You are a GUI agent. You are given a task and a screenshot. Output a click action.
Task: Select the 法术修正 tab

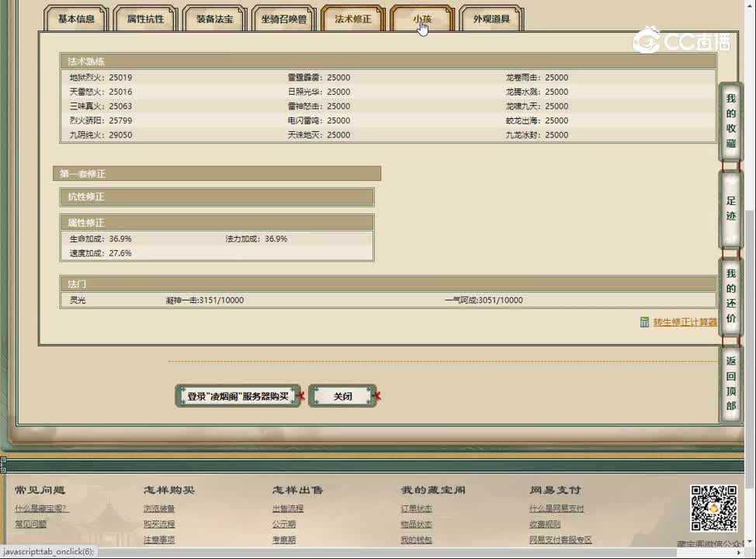(x=353, y=19)
